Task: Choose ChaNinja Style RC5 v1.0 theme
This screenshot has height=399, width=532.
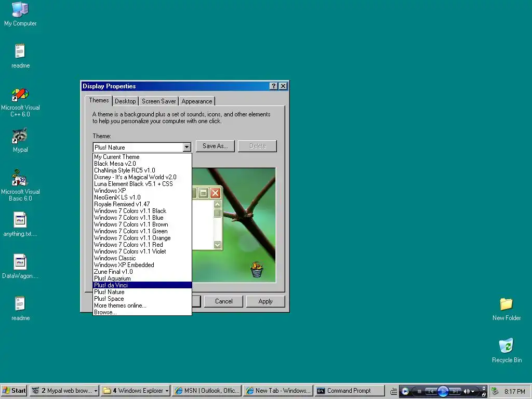Action: 142,170
